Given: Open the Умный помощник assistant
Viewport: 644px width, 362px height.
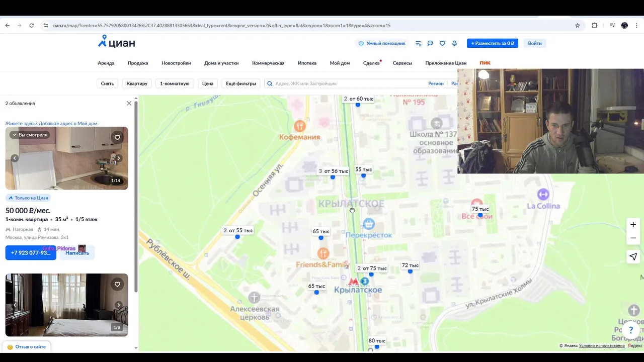Looking at the screenshot, I should 382,43.
